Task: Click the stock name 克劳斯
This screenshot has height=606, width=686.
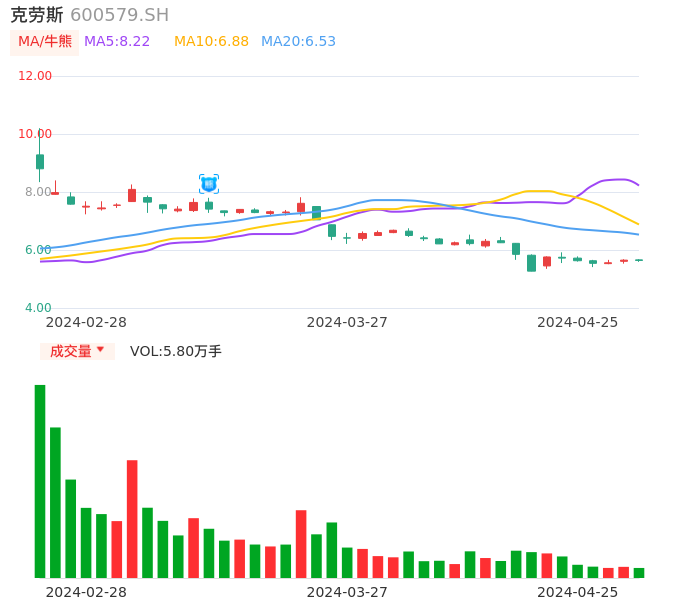Action: click(37, 15)
